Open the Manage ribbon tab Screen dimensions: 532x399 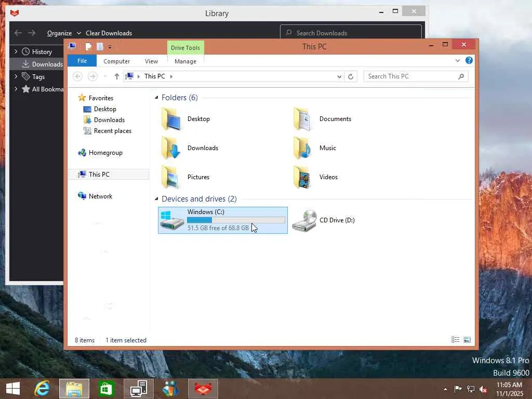click(185, 61)
